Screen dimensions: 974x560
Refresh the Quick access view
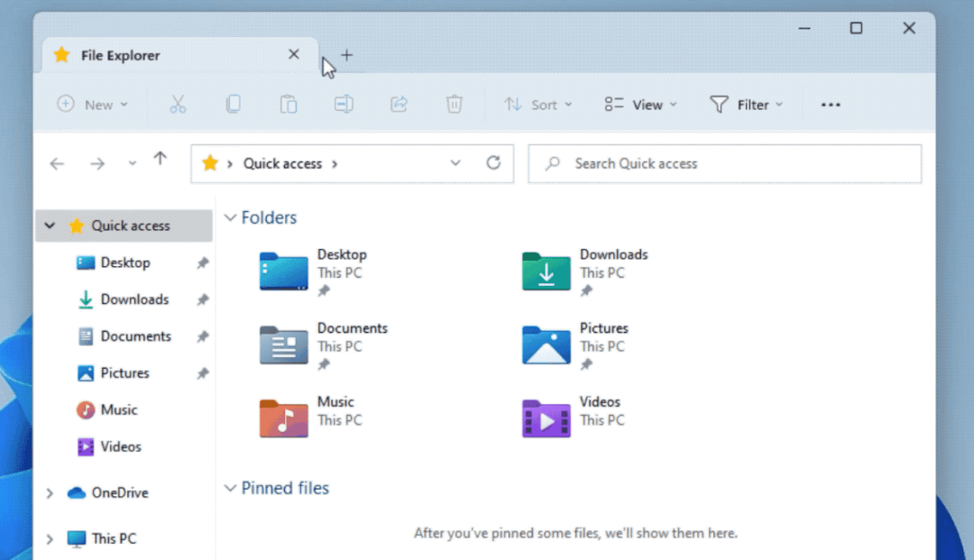click(493, 162)
